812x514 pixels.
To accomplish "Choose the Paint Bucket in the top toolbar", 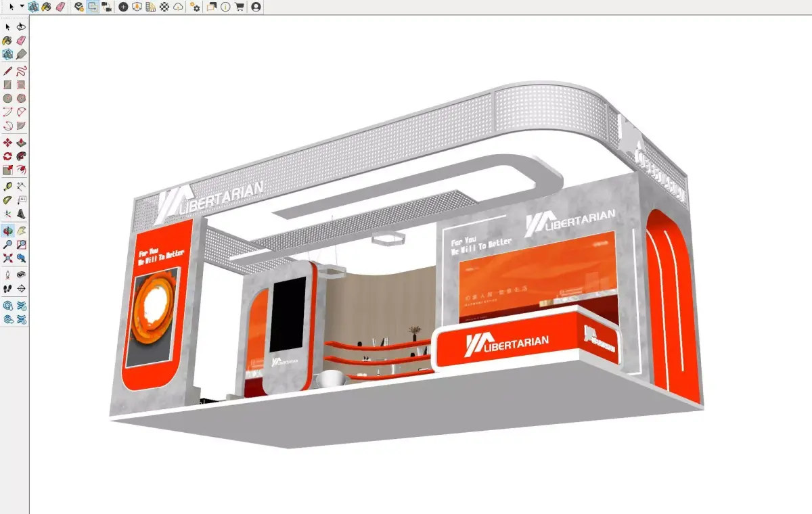I will (46, 6).
